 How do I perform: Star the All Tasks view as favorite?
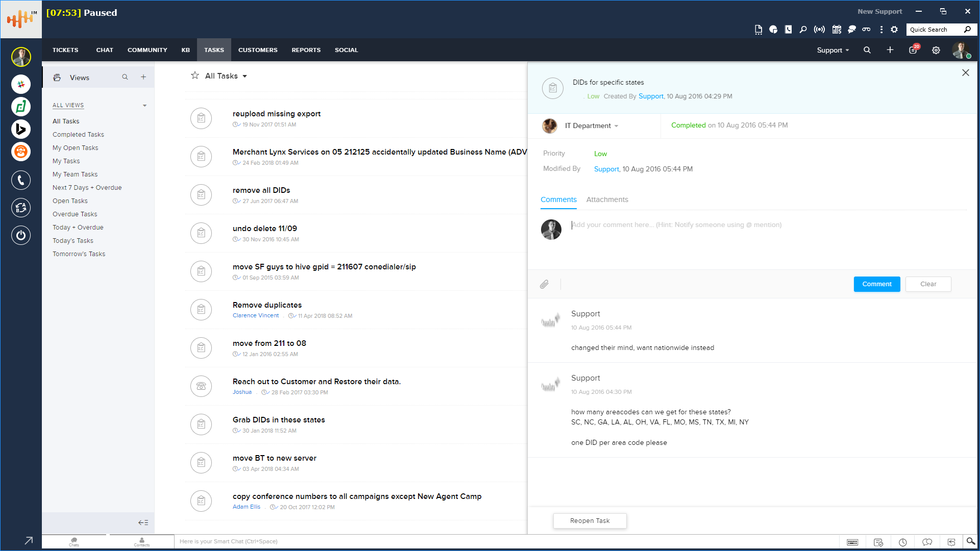195,76
